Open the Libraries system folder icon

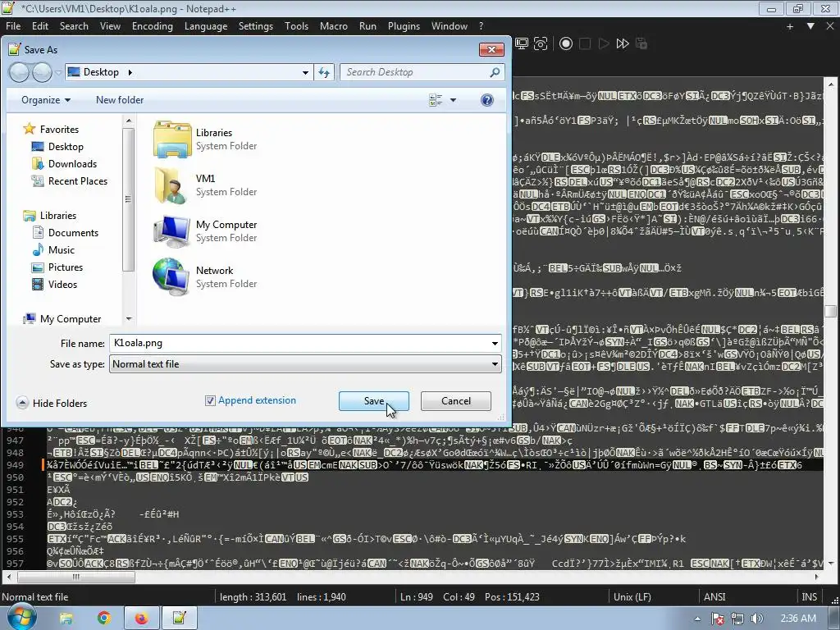pyautogui.click(x=172, y=139)
